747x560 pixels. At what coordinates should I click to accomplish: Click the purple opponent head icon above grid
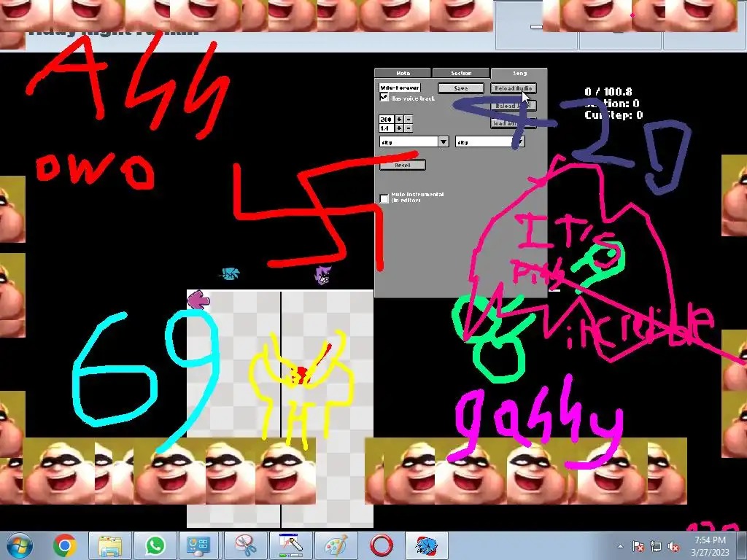click(323, 275)
